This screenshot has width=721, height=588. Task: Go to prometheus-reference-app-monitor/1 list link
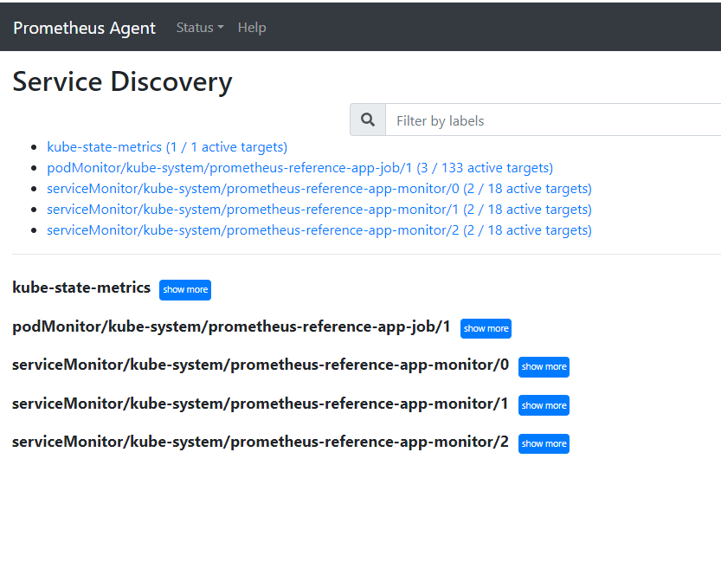tap(319, 210)
